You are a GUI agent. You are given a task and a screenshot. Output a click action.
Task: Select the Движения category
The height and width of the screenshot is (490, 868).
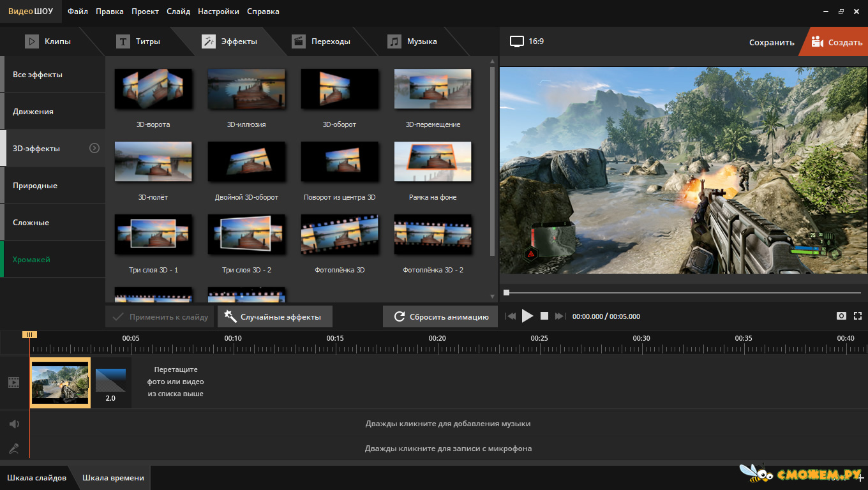pyautogui.click(x=52, y=112)
